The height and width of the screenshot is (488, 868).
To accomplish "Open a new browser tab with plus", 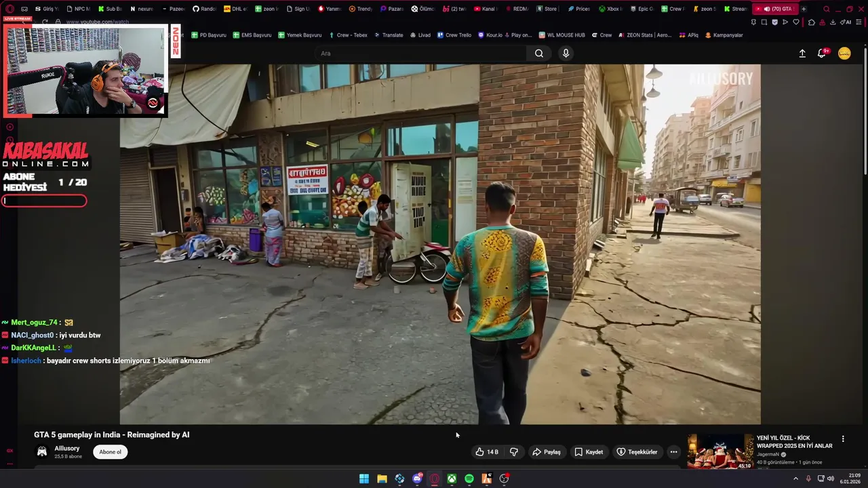I will (x=804, y=9).
